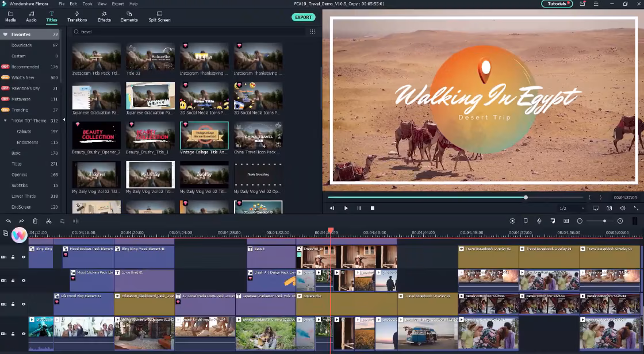This screenshot has width=644, height=354.
Task: Click the red playhead marker on the ruler
Action: (x=331, y=231)
